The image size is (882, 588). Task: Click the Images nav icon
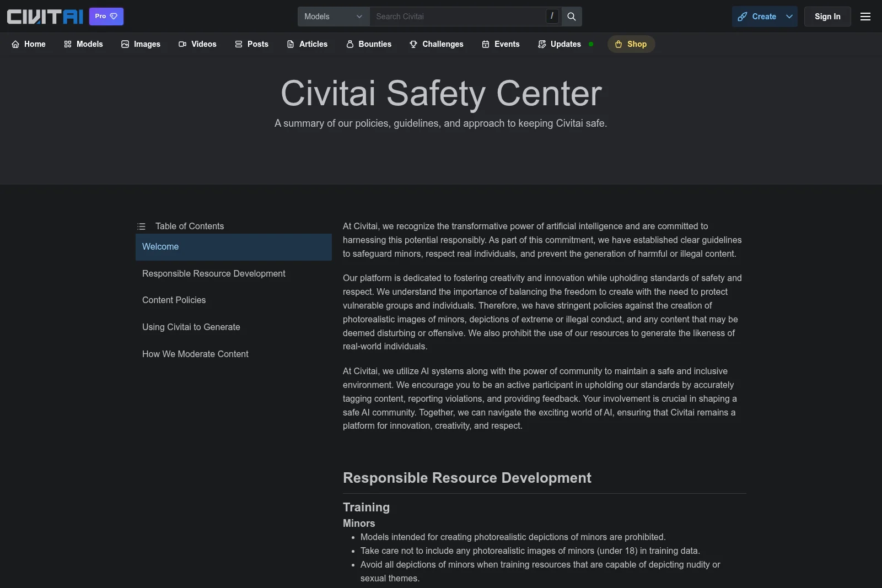(x=124, y=44)
